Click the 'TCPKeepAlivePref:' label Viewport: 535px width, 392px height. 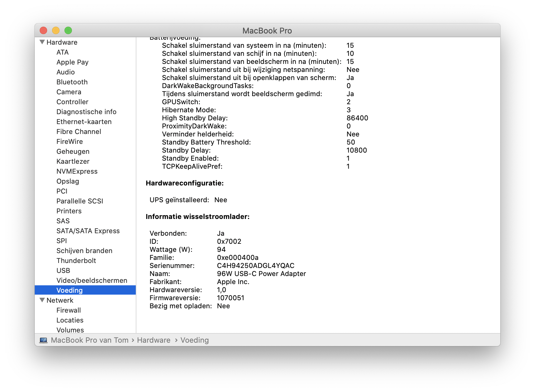(192, 166)
